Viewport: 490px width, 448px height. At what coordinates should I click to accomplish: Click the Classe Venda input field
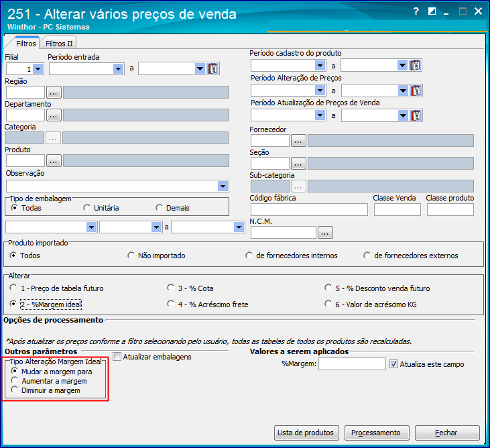397,209
